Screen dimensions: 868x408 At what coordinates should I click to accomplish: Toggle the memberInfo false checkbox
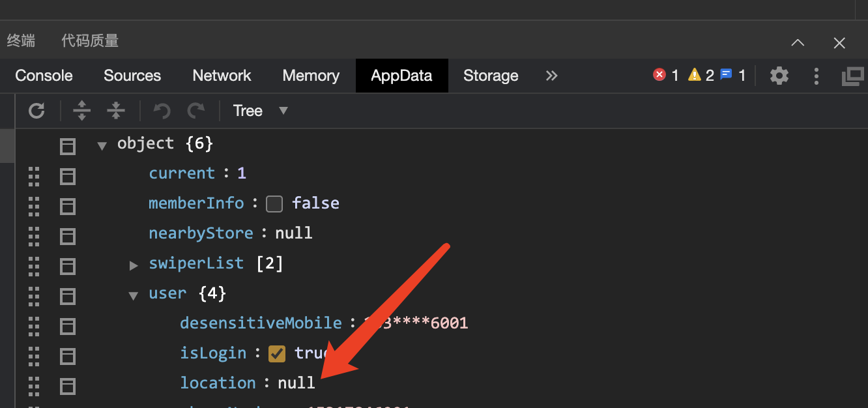point(274,204)
